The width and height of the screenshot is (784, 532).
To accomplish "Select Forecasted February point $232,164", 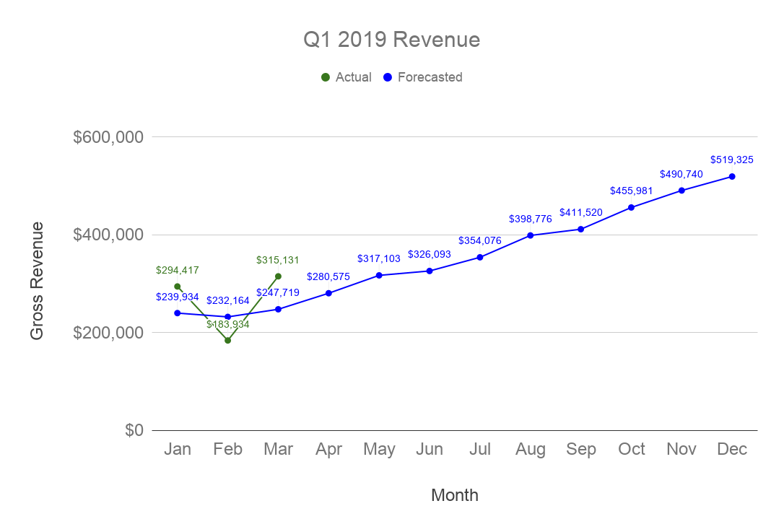I will [228, 317].
